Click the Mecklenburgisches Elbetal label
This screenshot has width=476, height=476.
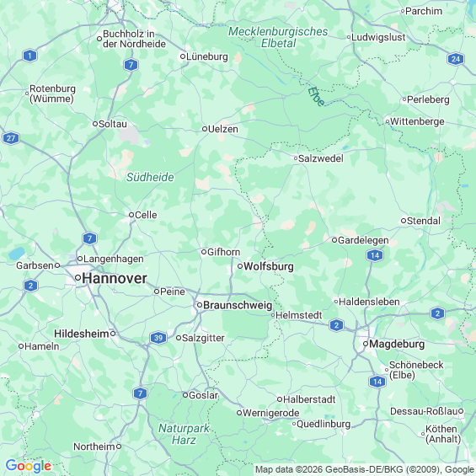(278, 37)
